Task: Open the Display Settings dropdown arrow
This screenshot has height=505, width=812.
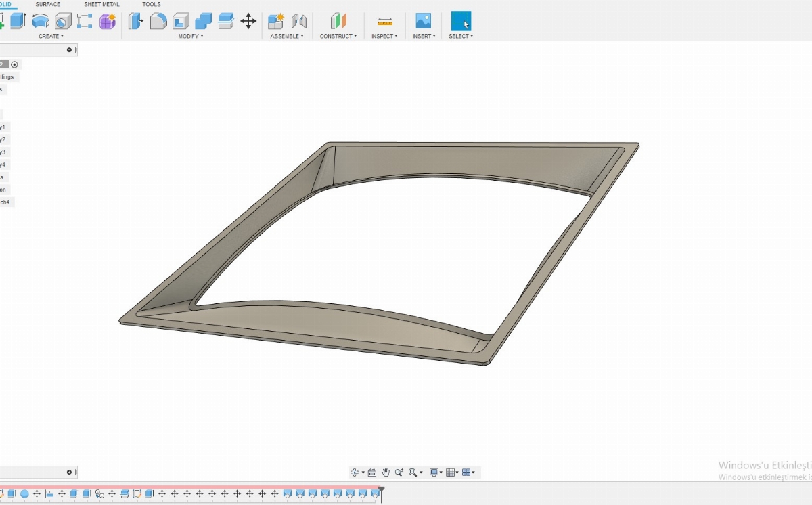Action: click(x=442, y=473)
